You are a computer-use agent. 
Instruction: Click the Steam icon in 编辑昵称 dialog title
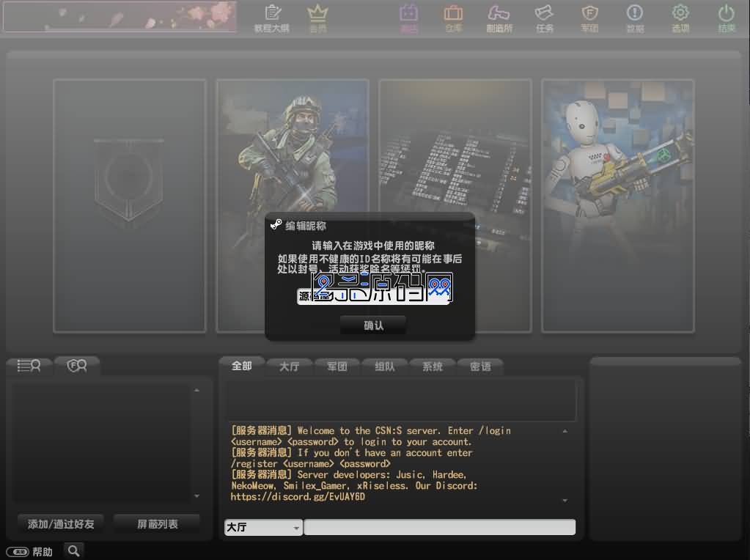[x=276, y=224]
